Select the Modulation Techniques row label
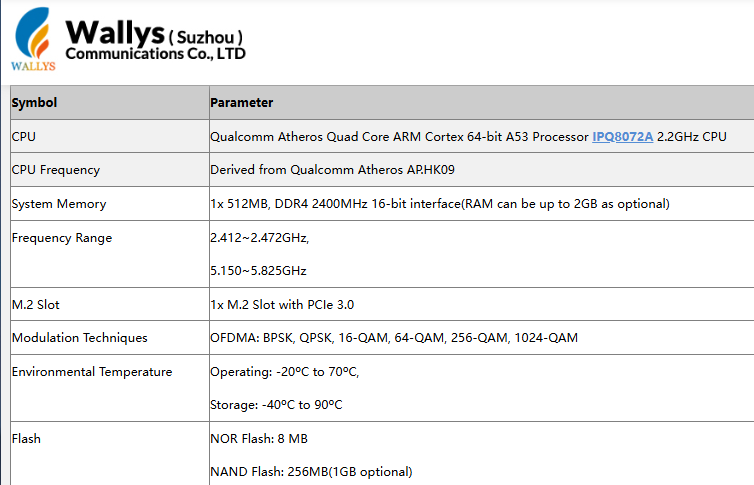The width and height of the screenshot is (754, 485). point(80,338)
